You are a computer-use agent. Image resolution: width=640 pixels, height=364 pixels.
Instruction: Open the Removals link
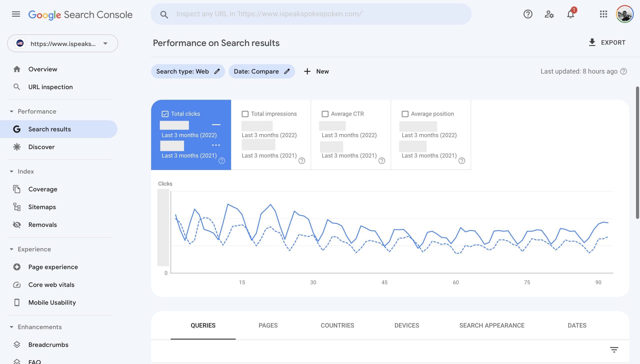tap(42, 225)
